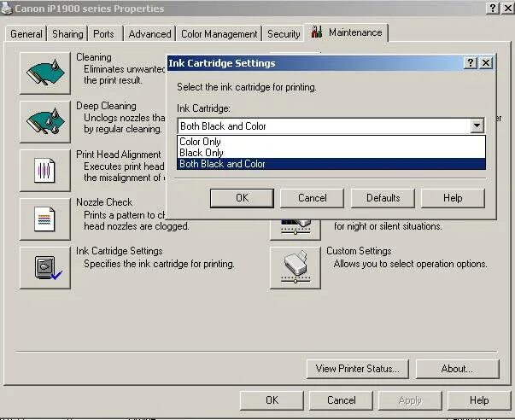Click the Custom Settings icon button
This screenshot has height=420, width=515.
coord(296,268)
